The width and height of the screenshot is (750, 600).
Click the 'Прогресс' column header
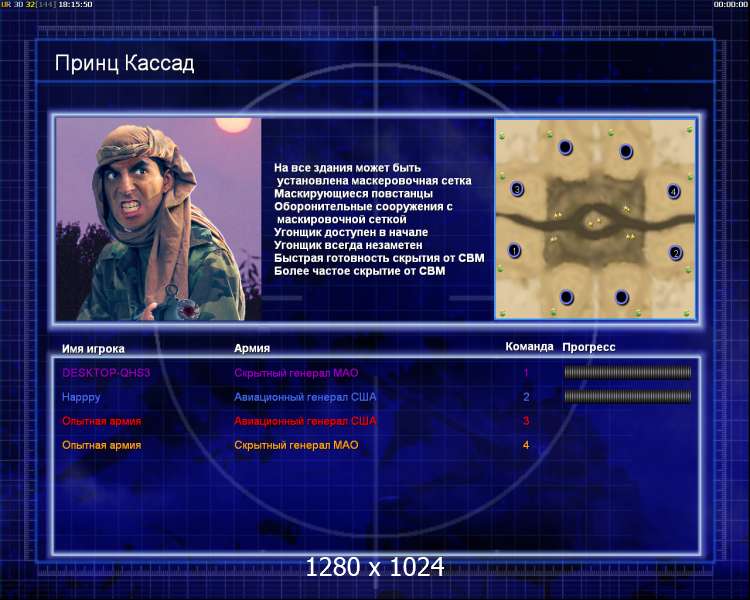[589, 347]
